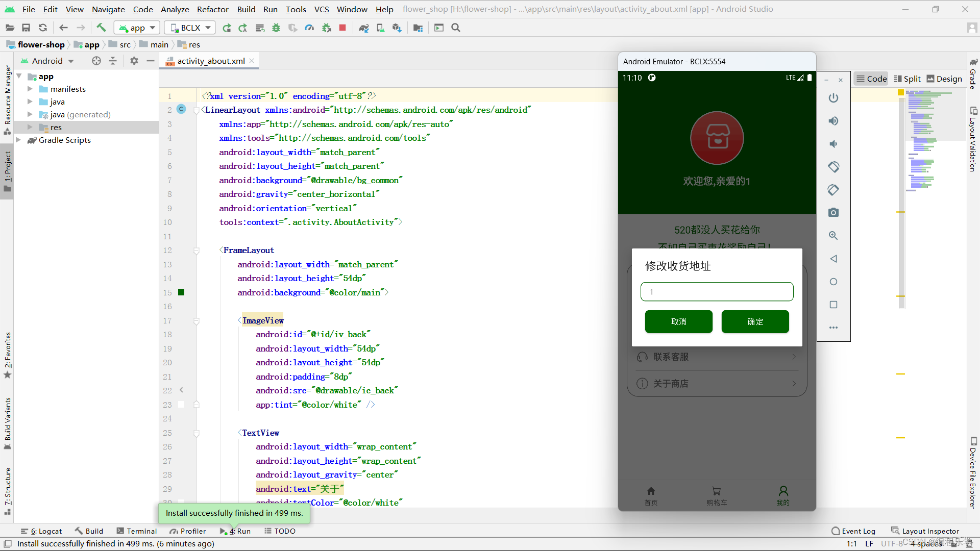Switch editor to Split view

907,79
